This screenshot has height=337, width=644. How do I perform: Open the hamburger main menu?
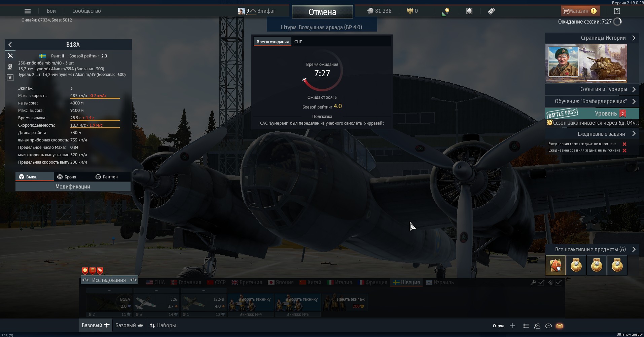pyautogui.click(x=28, y=11)
